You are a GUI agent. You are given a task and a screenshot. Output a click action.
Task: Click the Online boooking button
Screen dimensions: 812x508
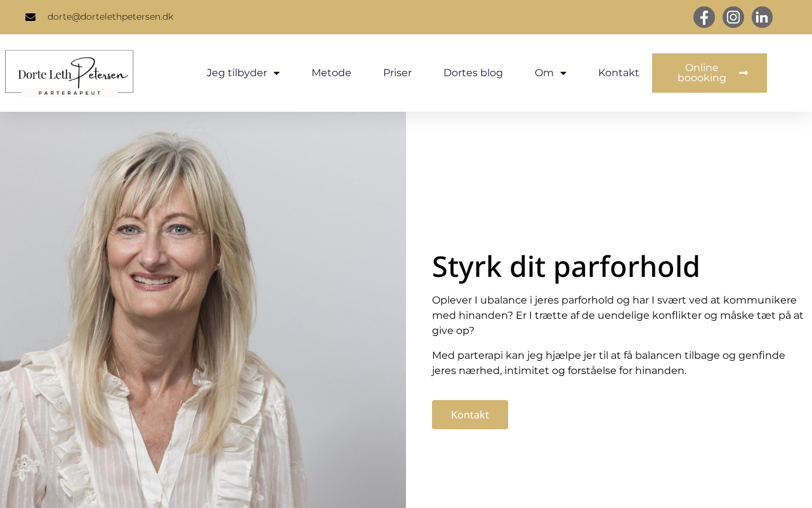709,73
